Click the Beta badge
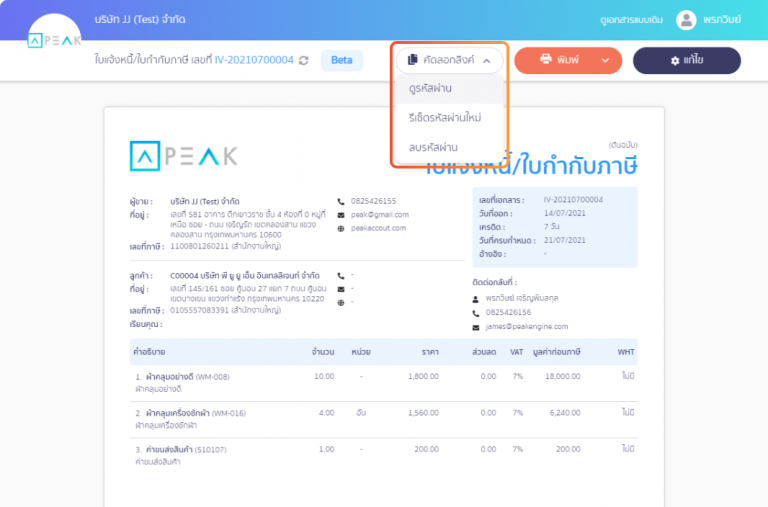This screenshot has height=507, width=768. click(x=341, y=60)
